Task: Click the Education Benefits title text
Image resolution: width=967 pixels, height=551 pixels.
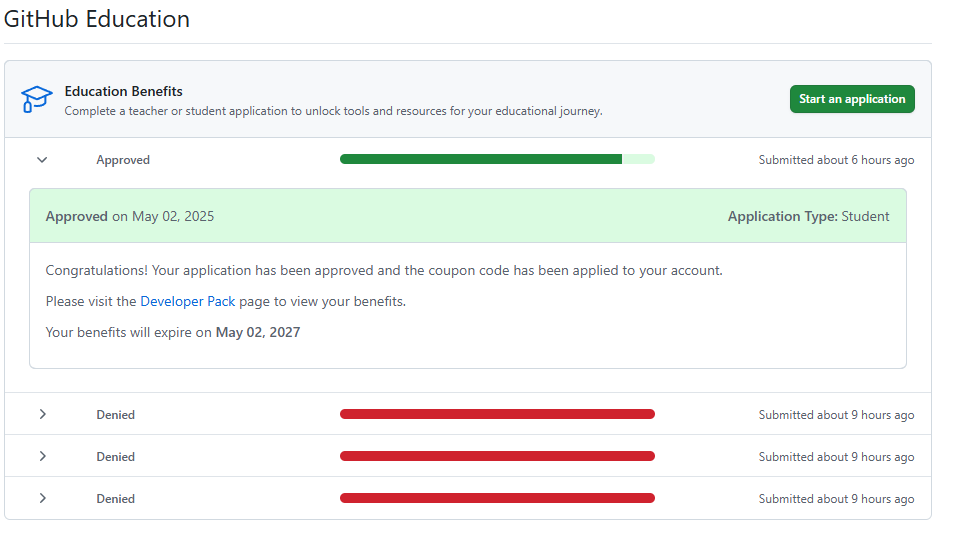Action: (123, 91)
